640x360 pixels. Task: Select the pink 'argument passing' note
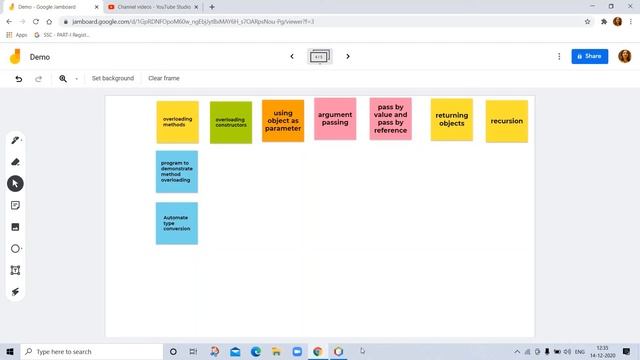335,119
